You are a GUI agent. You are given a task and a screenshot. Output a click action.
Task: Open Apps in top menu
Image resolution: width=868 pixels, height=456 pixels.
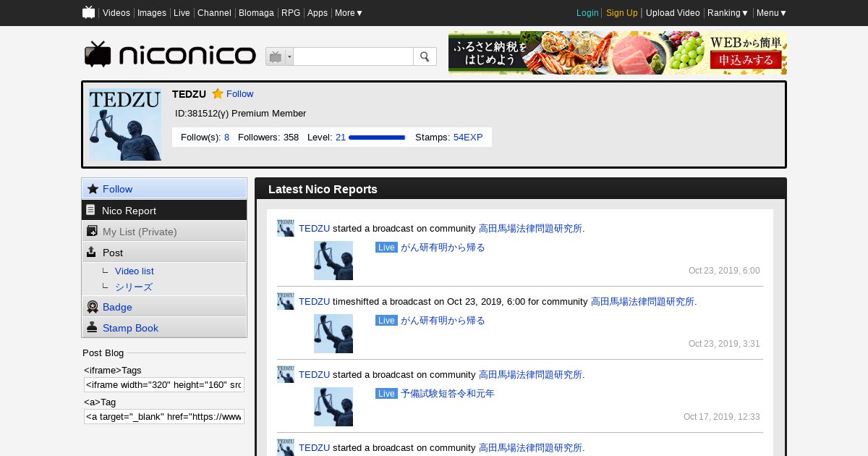318,13
